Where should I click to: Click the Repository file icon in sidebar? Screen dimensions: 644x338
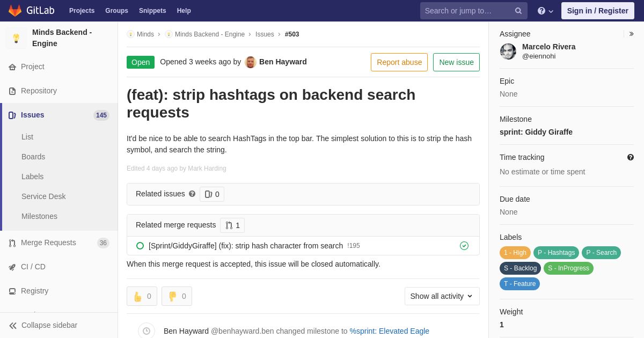coord(12,91)
